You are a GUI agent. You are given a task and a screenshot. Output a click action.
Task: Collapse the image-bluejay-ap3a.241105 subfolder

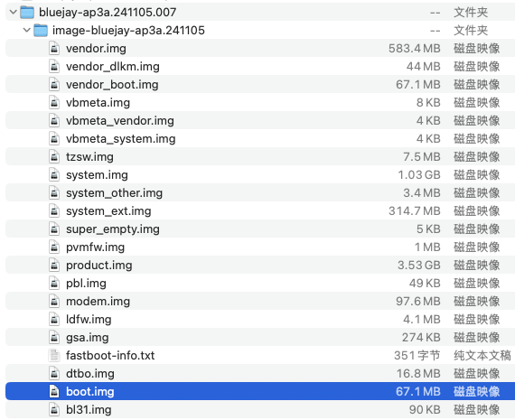[27, 31]
